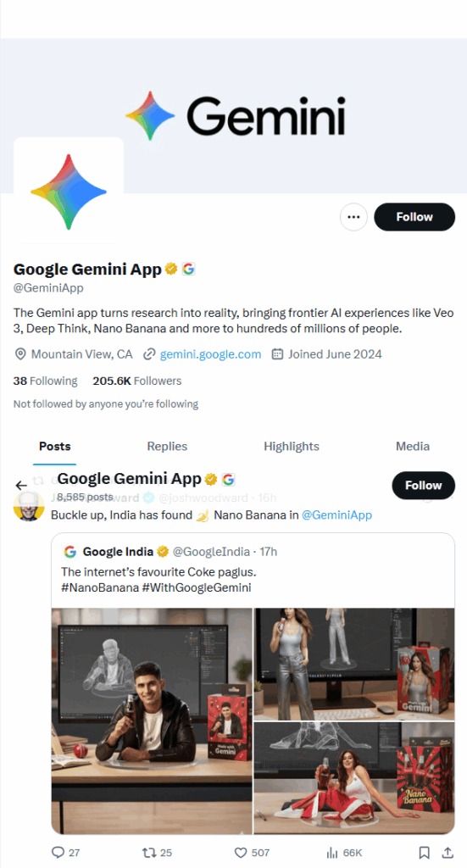Select the Media tab

point(413,446)
